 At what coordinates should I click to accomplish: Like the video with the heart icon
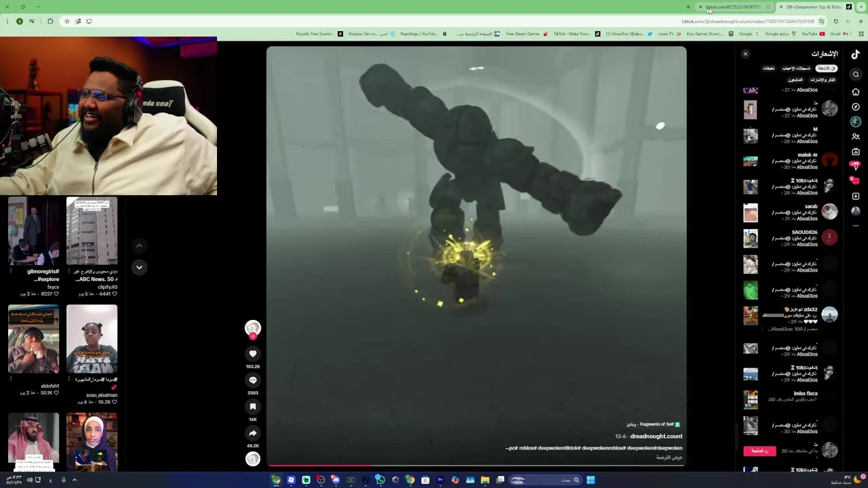(253, 354)
